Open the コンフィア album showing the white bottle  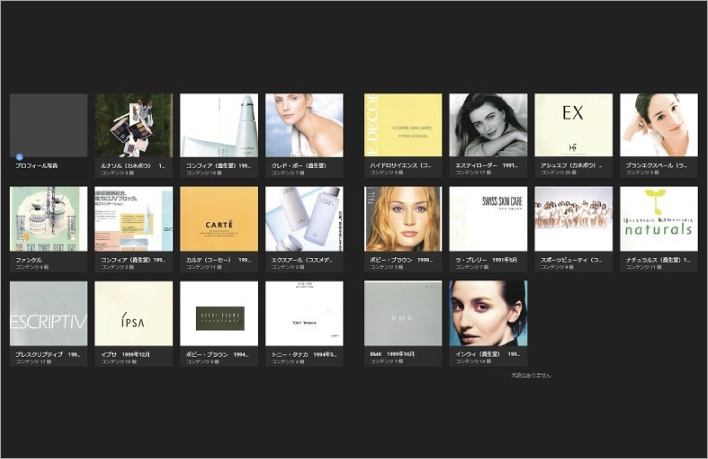219,125
